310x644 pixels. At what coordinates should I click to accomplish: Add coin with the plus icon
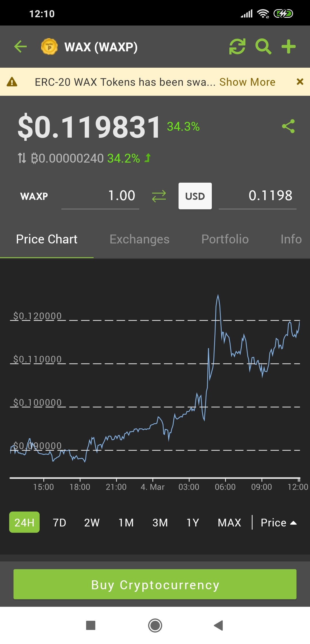[288, 46]
